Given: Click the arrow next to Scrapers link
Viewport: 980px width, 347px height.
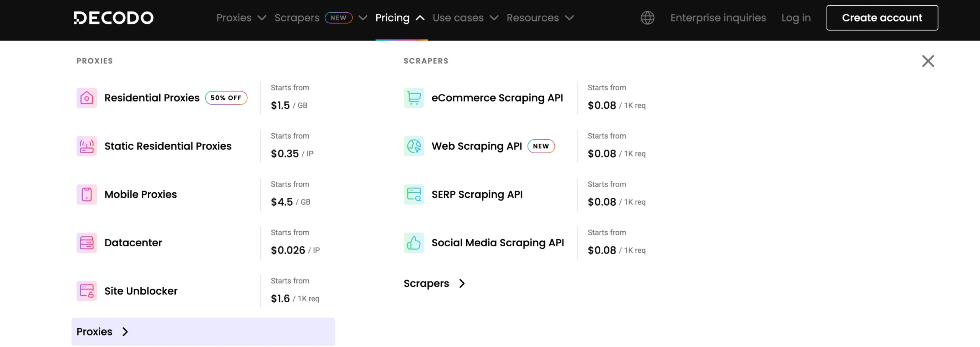Looking at the screenshot, I should click(462, 283).
